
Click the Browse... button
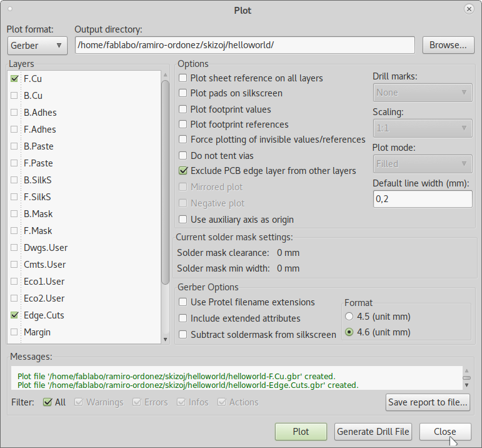448,45
